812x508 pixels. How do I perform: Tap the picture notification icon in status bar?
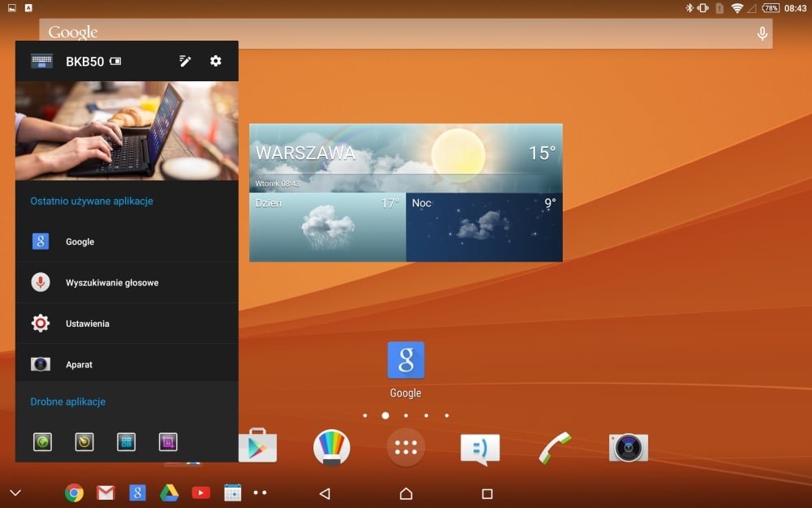(12, 8)
